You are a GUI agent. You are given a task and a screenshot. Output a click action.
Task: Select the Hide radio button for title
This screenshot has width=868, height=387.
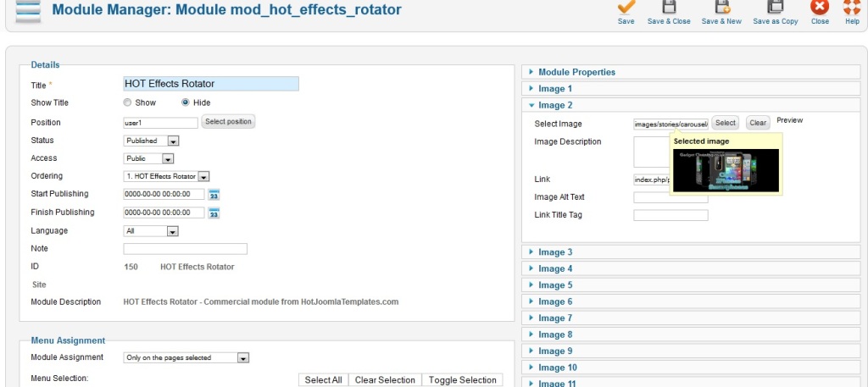pos(186,102)
